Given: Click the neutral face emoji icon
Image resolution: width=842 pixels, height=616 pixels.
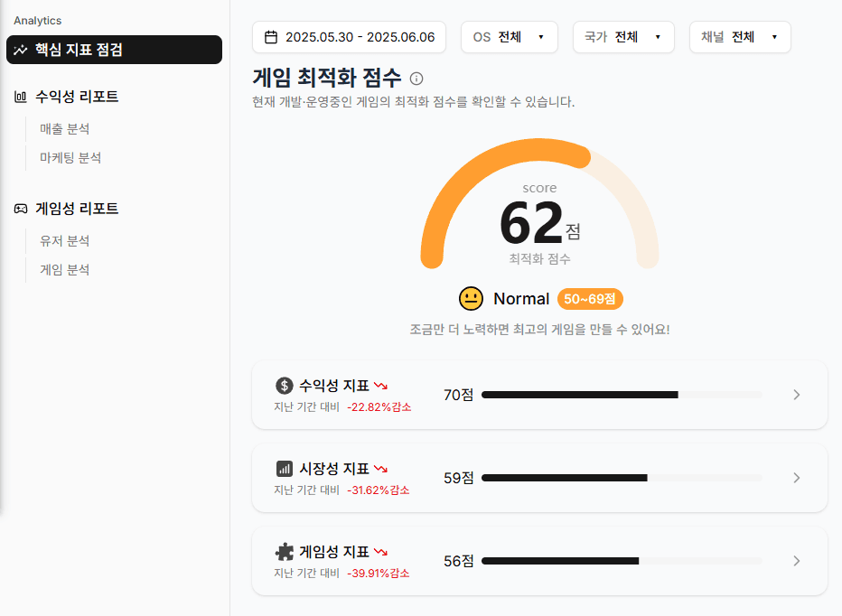Looking at the screenshot, I should click(x=471, y=299).
